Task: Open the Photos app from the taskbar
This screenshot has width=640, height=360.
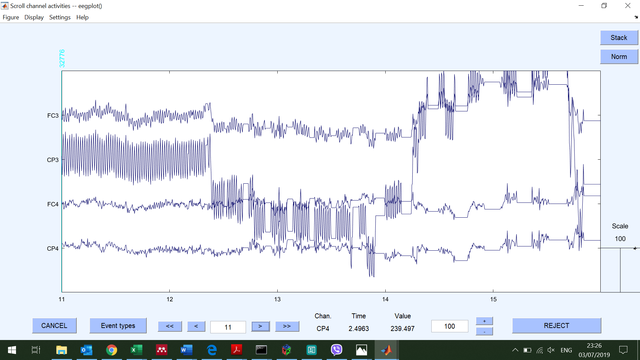Action: (361, 350)
